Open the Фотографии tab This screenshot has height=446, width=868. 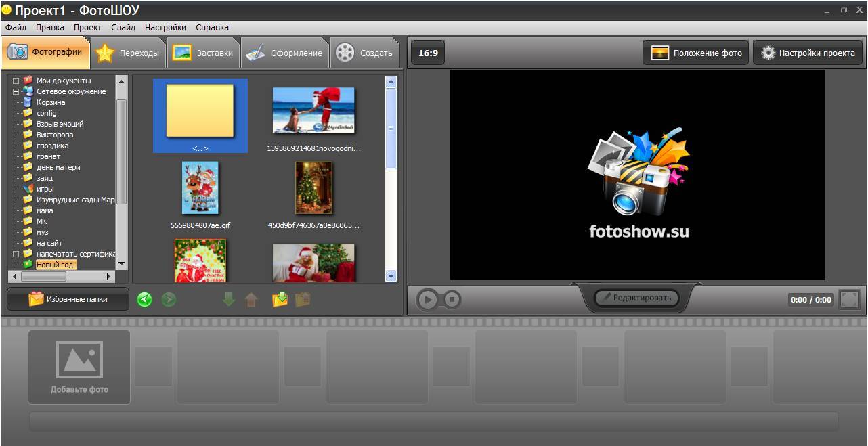46,52
